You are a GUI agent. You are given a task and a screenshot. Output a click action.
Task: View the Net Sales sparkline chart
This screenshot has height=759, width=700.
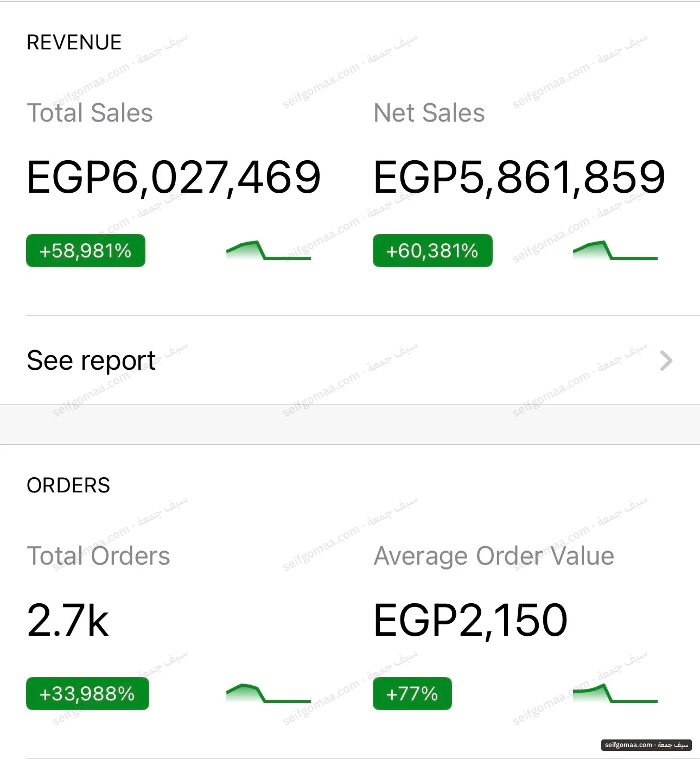[x=615, y=250]
